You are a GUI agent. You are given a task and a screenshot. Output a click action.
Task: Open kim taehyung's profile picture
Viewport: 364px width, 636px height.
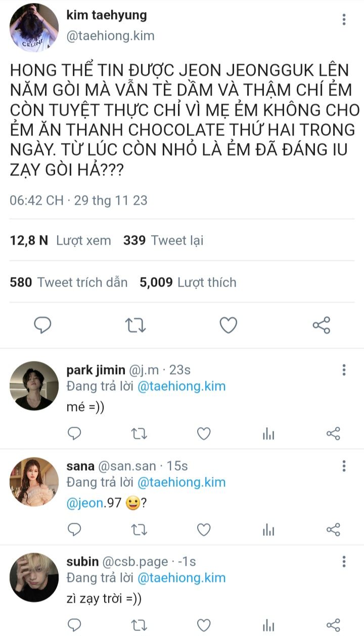pos(34,27)
